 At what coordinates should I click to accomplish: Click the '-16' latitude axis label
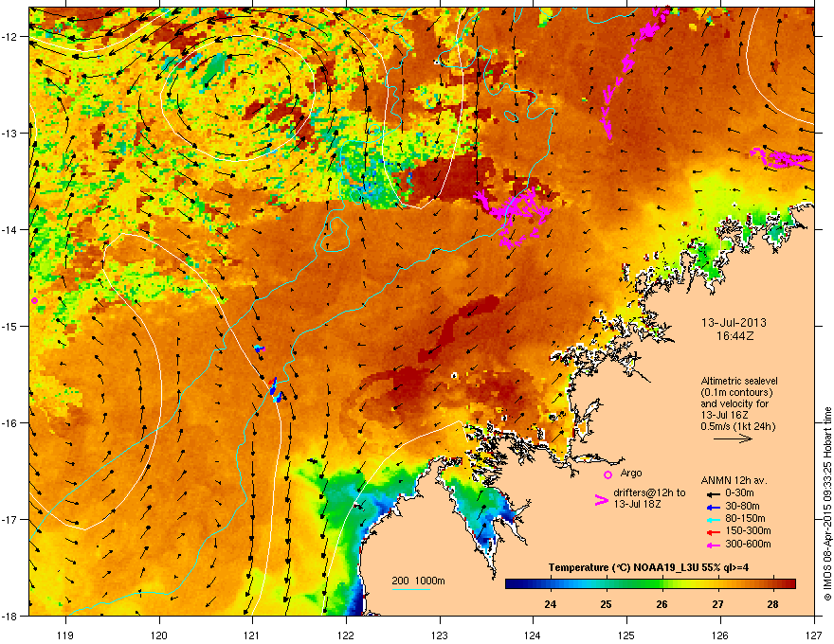click(x=9, y=423)
